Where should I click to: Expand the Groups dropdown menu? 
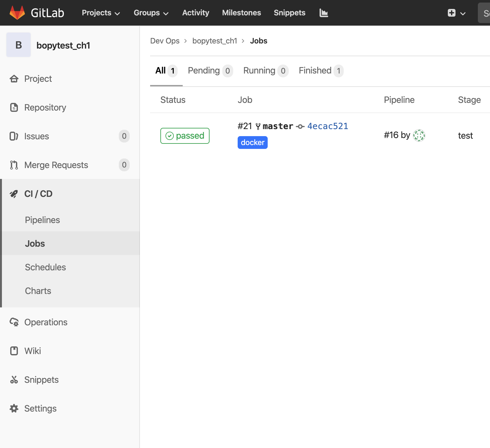(x=151, y=13)
